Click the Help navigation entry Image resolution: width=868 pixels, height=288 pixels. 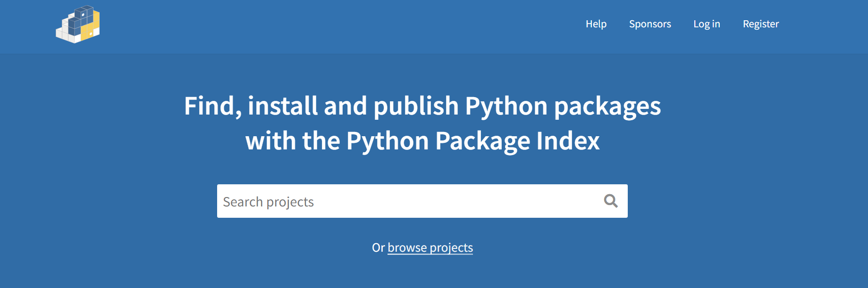pos(596,24)
